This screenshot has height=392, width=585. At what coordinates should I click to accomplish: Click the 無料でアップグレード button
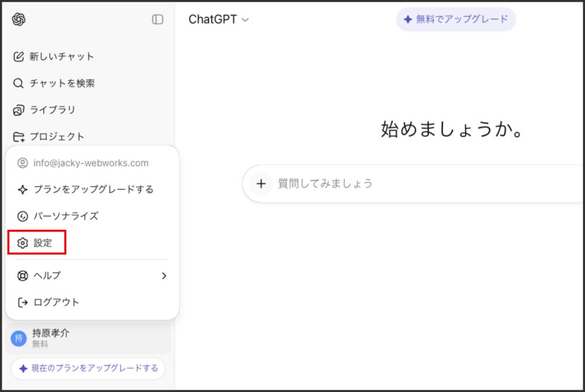click(456, 19)
